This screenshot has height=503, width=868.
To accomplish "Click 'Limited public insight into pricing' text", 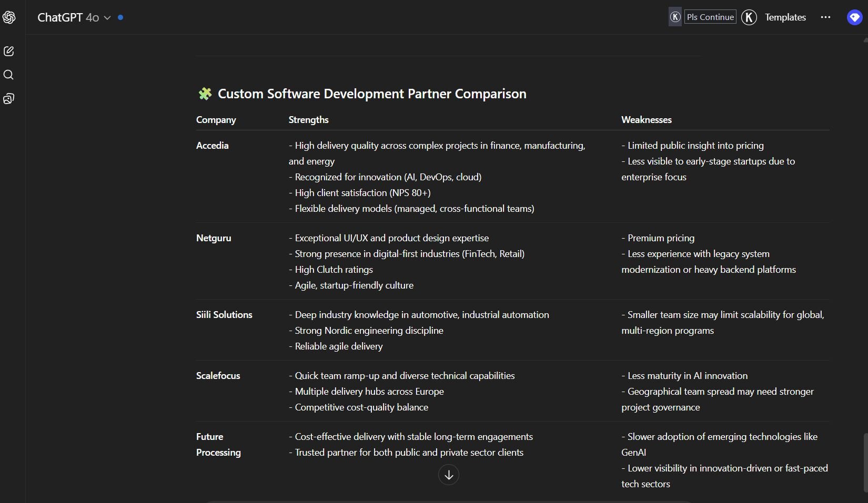I will pos(692,146).
